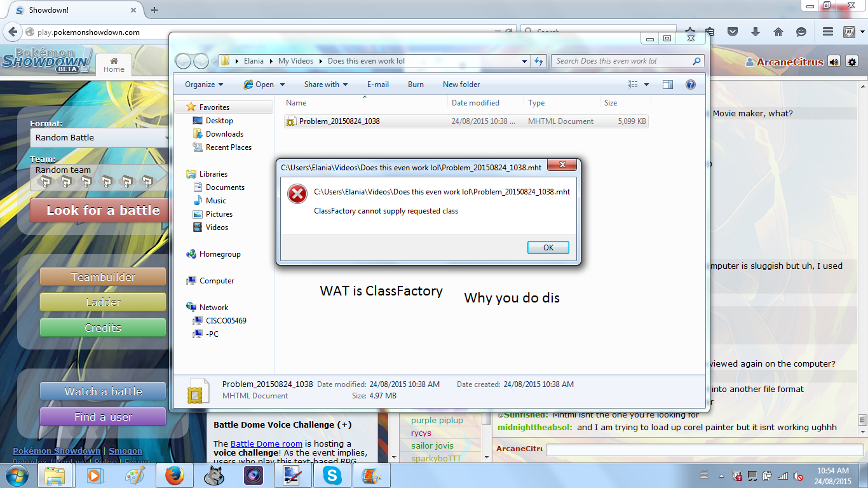The height and width of the screenshot is (488, 868).
Task: Click Look for a battle
Action: pos(100,210)
